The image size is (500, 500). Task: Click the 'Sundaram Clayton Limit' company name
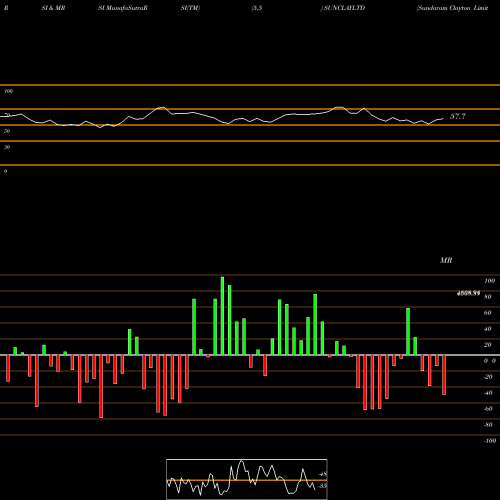453,8
